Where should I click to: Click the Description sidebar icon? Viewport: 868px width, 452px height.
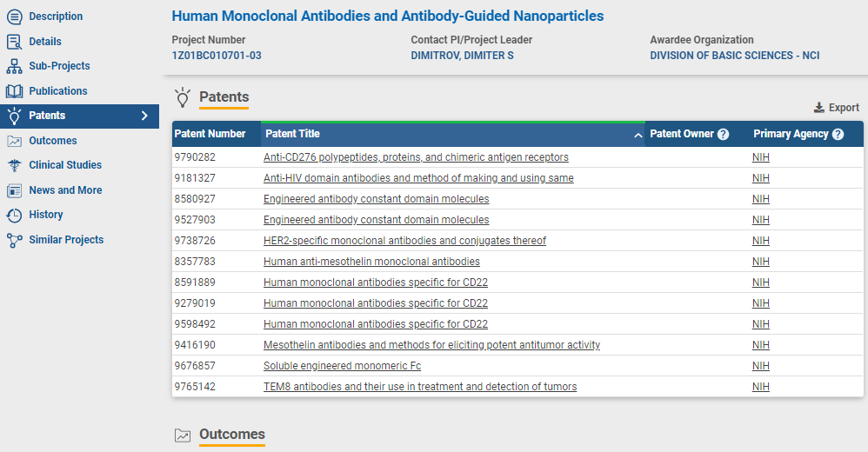pyautogui.click(x=14, y=17)
